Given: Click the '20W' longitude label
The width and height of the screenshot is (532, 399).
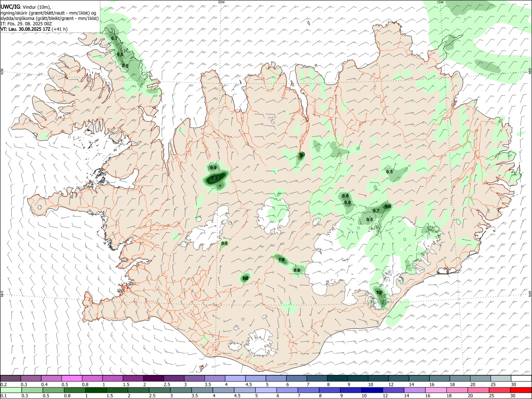Looking at the screenshot, I should (221, 2).
